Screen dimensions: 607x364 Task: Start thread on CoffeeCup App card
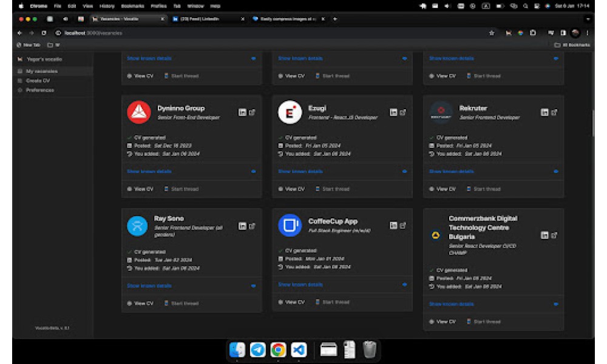point(333,303)
